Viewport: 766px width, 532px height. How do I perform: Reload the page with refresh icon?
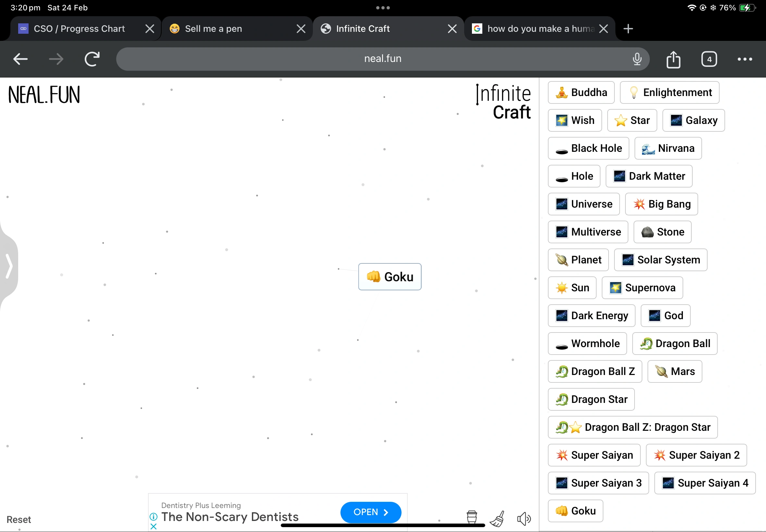pos(92,59)
